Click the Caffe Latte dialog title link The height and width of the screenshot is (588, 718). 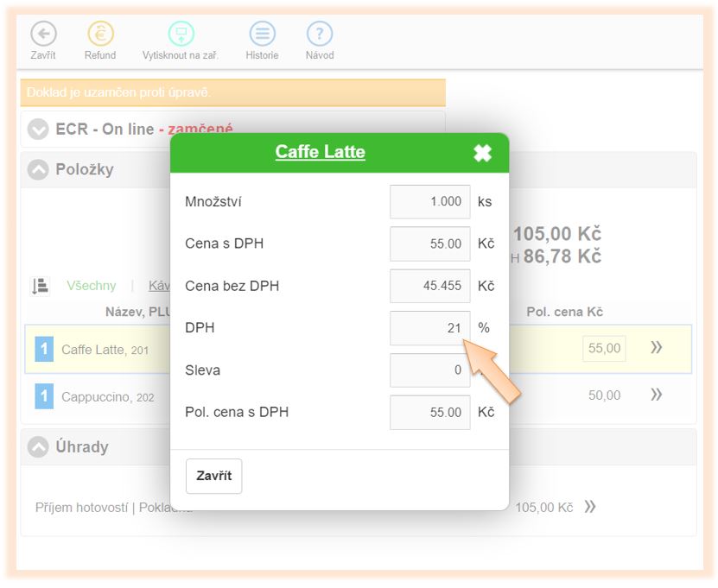320,152
